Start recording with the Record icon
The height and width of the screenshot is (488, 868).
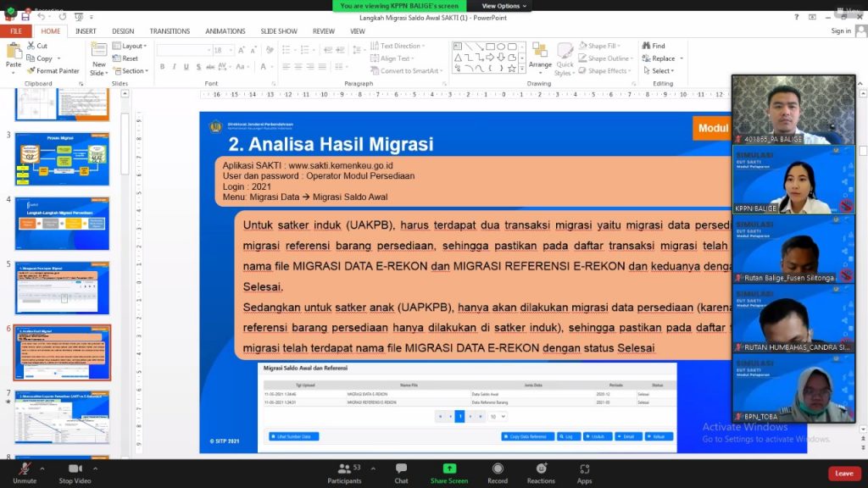[x=498, y=469]
